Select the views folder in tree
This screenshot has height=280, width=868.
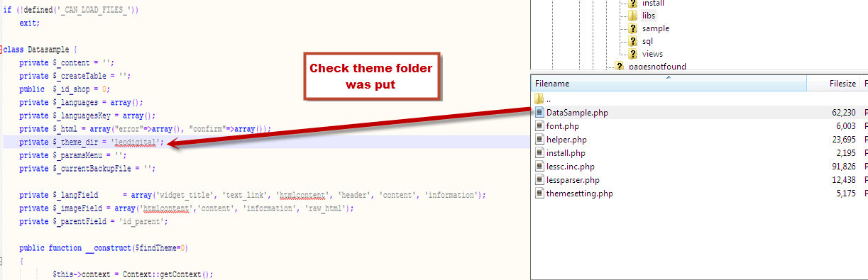click(653, 54)
